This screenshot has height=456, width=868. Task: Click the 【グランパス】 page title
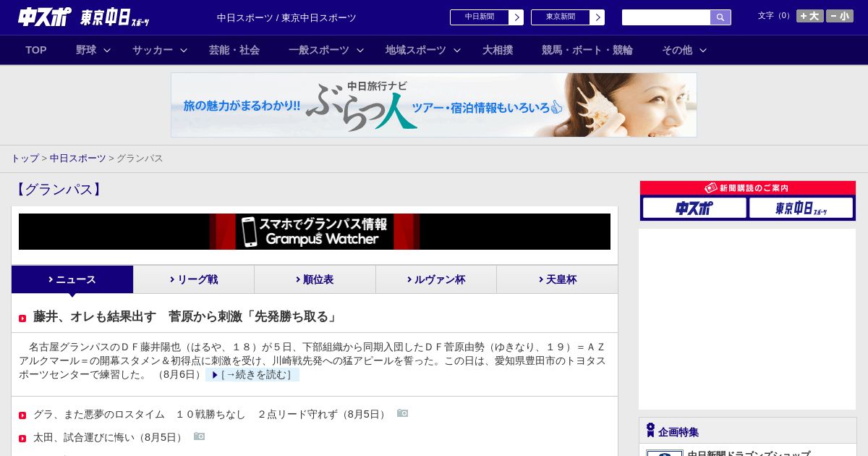[59, 190]
